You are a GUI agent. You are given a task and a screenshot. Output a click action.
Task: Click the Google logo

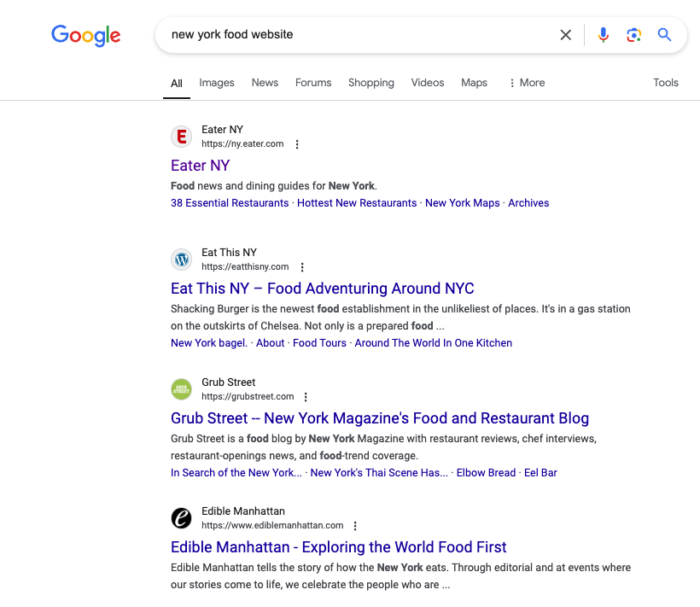tap(85, 35)
